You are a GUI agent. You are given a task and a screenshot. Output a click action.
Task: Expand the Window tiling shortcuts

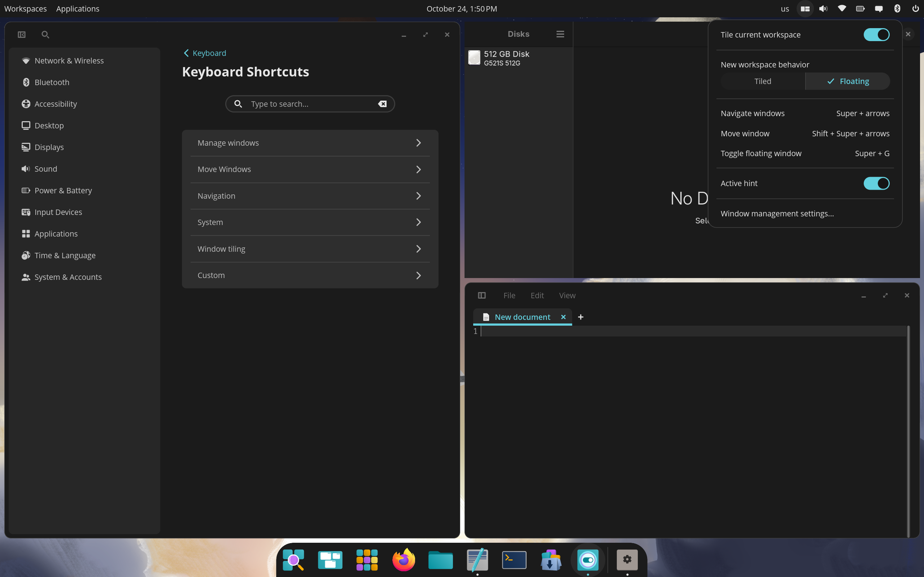310,249
